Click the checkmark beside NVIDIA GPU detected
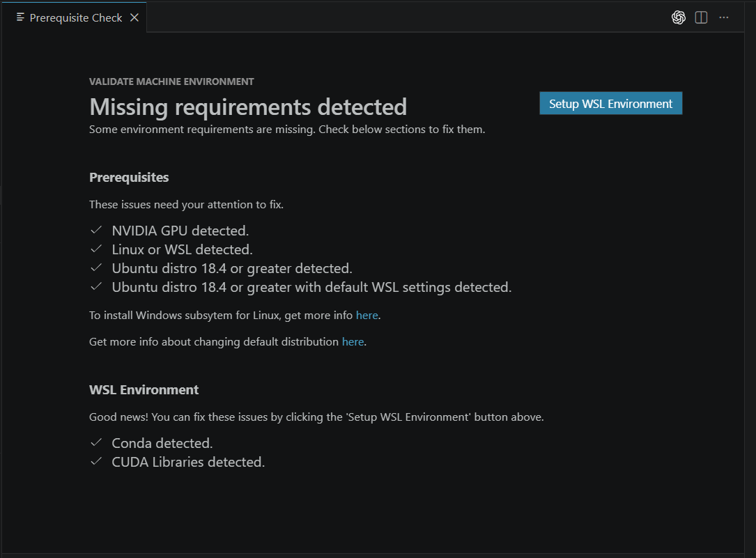This screenshot has height=558, width=756. click(96, 230)
